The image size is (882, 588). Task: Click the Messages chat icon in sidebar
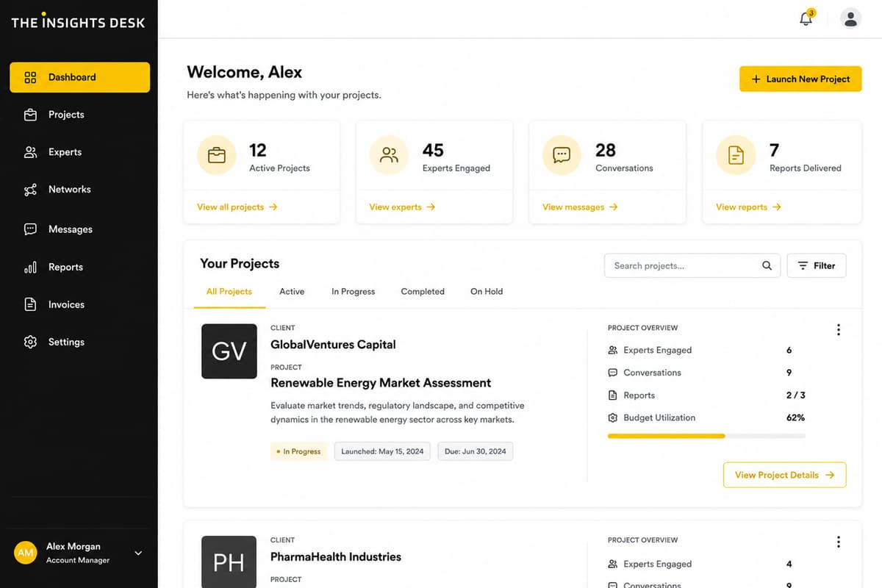coord(30,229)
